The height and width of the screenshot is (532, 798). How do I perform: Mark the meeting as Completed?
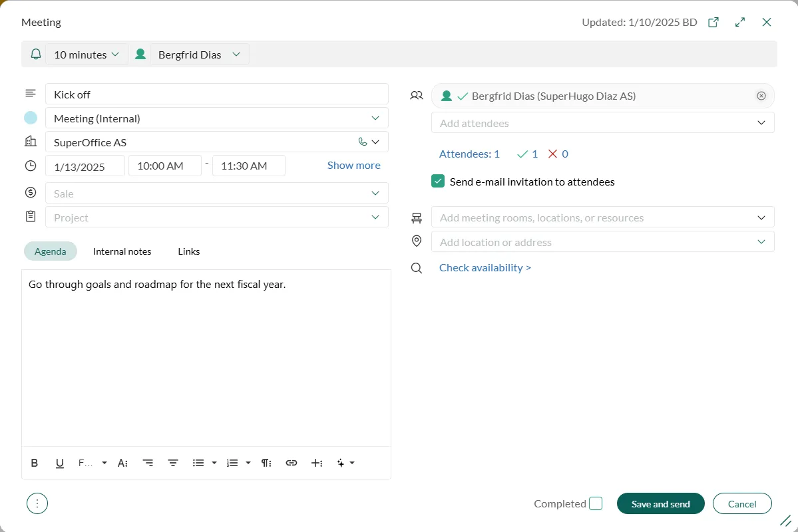(x=596, y=503)
